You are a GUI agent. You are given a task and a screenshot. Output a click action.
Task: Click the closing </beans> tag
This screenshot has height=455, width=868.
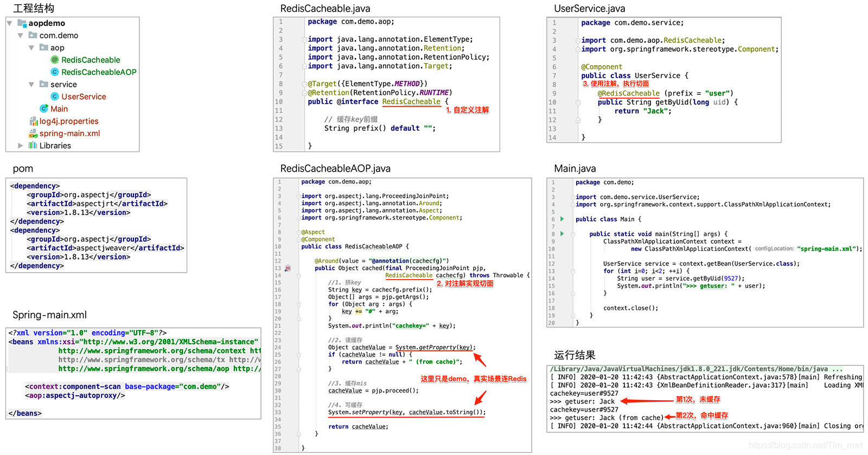pyautogui.click(x=25, y=413)
